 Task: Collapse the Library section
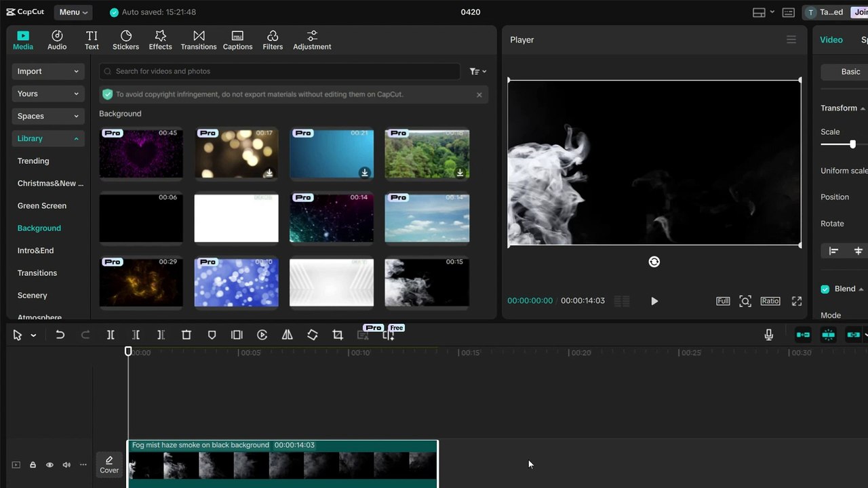(48, 138)
